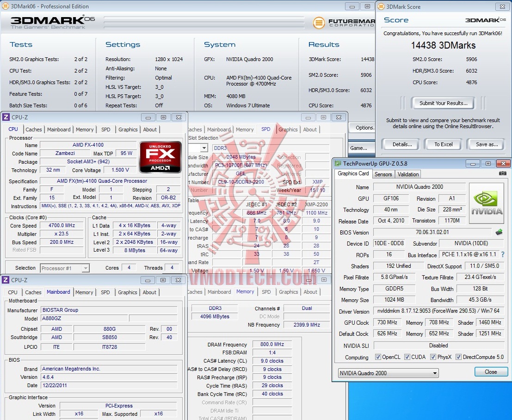The width and height of the screenshot is (512, 420).
Task: Click the Part Number CL9-10-9DDR3-2200 field
Action: click(241, 182)
